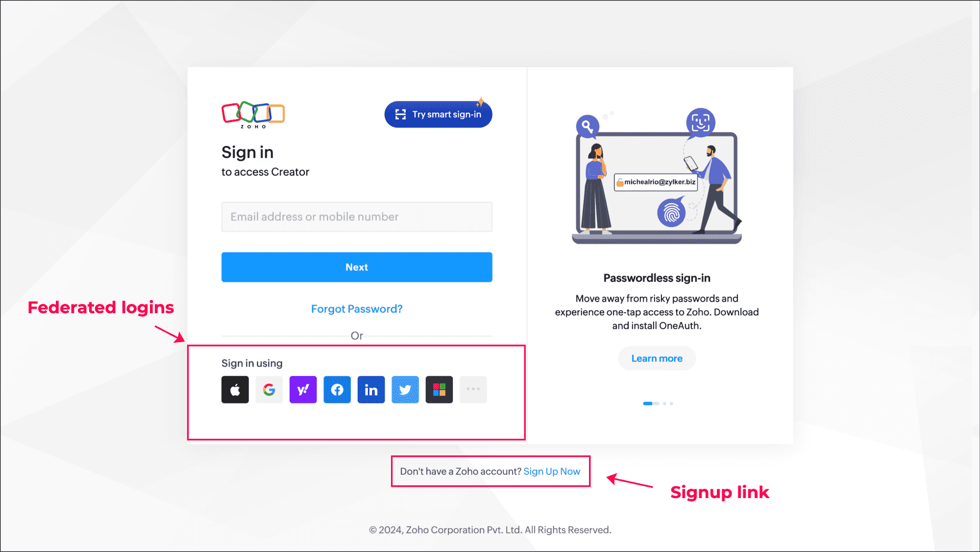The height and width of the screenshot is (552, 980).
Task: Sign in using Apple icon
Action: 235,390
